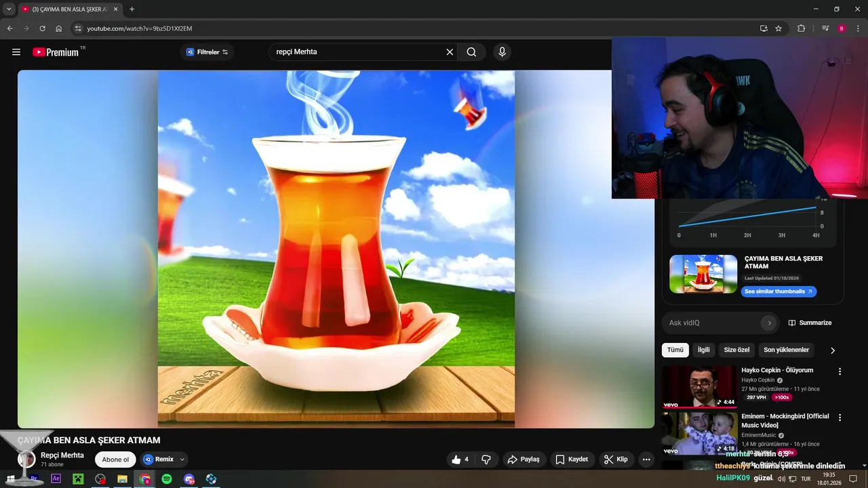This screenshot has width=868, height=488.
Task: Start voice search with the microphone
Action: 502,52
